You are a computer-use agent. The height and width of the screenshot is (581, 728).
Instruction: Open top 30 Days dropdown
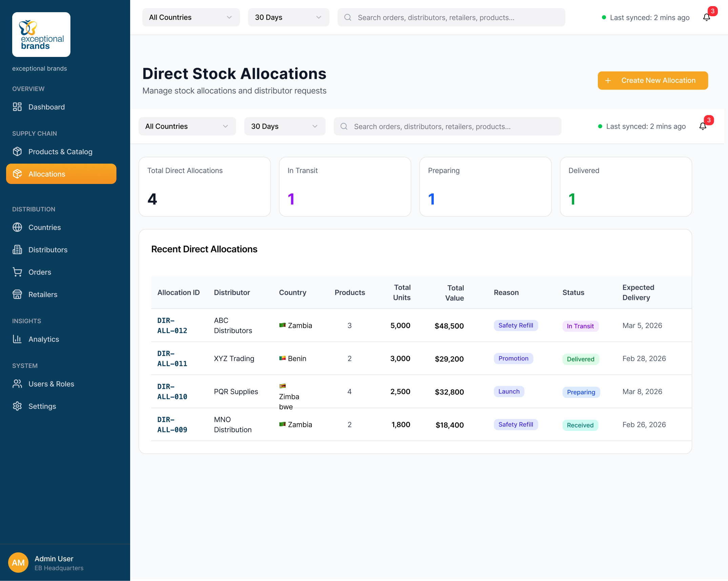289,17
